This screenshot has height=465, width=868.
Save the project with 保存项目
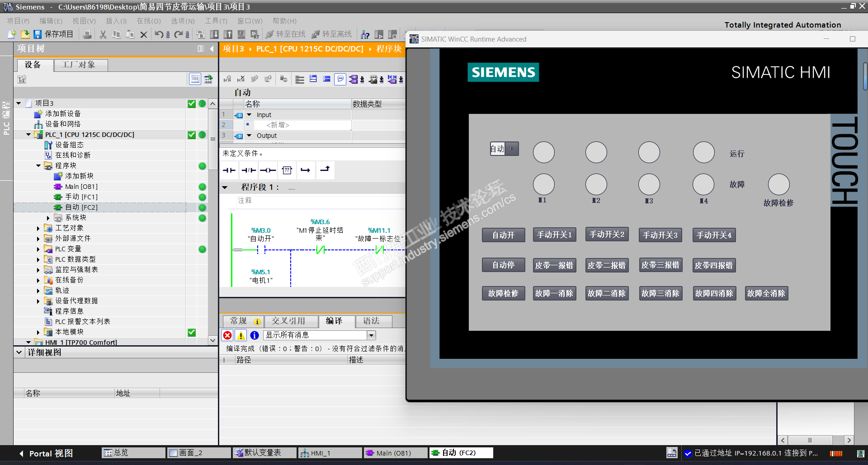pyautogui.click(x=53, y=34)
